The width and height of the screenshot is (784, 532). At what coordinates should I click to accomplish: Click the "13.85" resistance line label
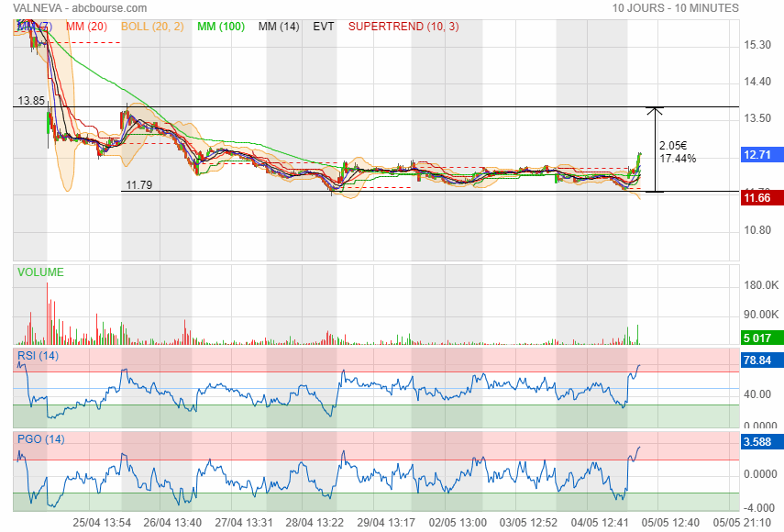(x=31, y=101)
